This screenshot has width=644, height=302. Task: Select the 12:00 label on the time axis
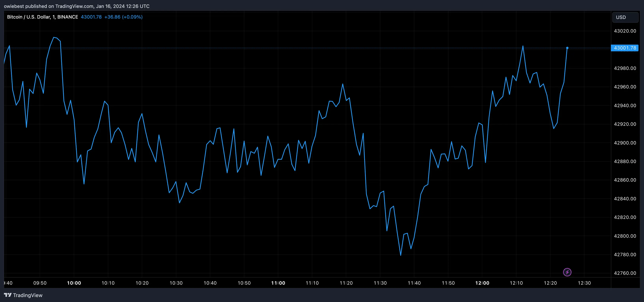click(x=483, y=283)
